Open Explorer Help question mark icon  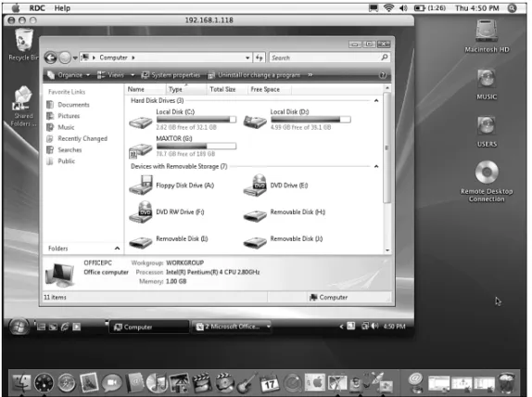pyautogui.click(x=383, y=75)
